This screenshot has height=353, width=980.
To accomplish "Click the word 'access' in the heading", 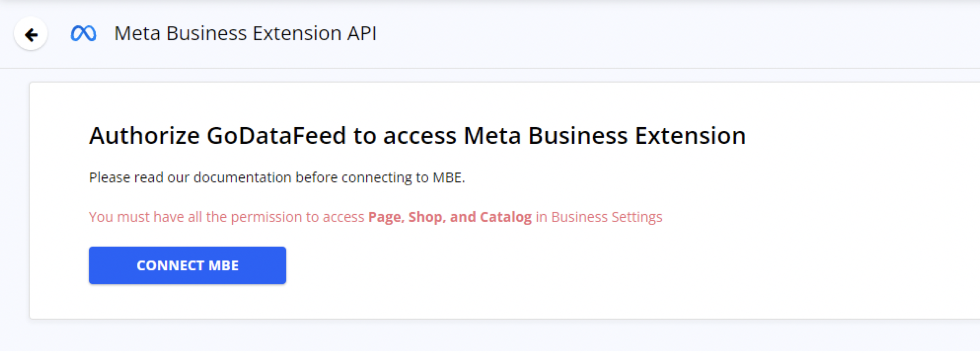I will point(419,136).
